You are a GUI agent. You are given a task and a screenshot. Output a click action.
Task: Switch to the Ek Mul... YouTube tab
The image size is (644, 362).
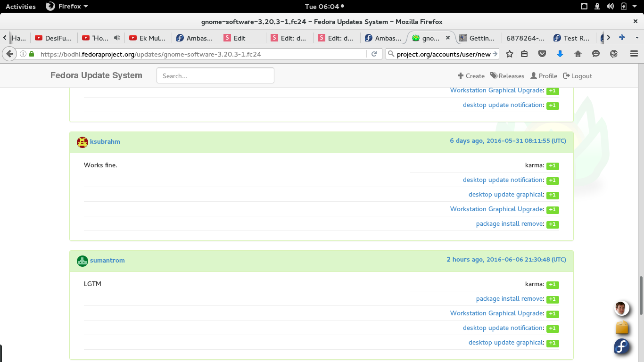(148, 38)
